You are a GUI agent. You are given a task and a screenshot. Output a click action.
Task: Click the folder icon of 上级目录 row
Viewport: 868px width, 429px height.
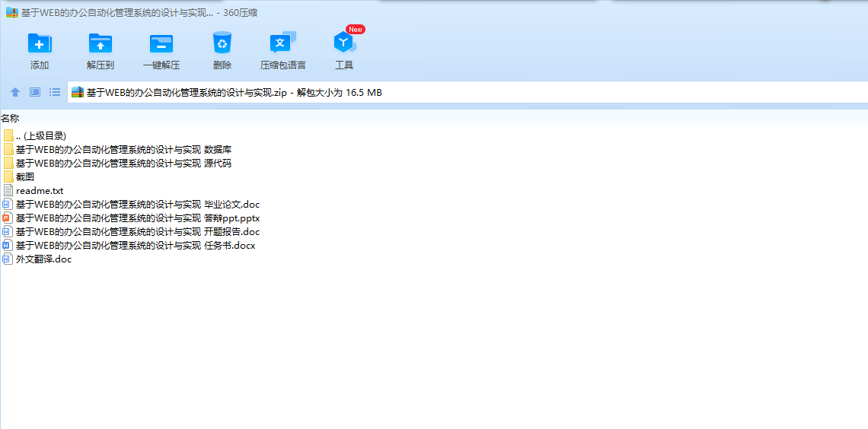click(8, 135)
